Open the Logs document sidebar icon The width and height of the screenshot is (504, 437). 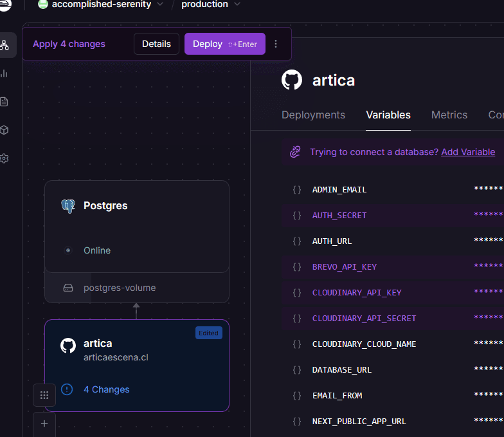[4, 102]
